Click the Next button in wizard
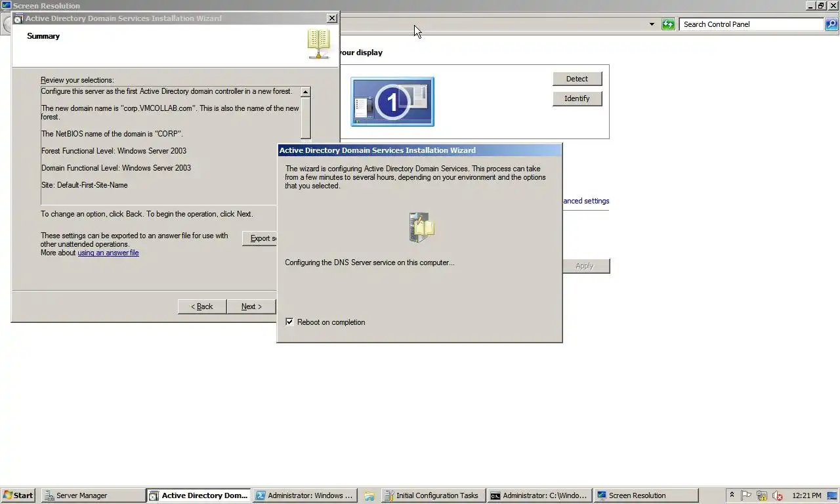Viewport: 840px width, 504px height. (x=251, y=306)
